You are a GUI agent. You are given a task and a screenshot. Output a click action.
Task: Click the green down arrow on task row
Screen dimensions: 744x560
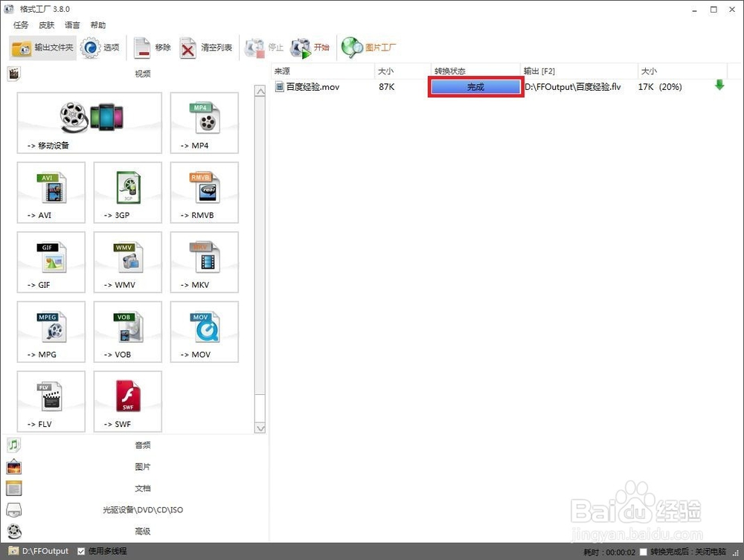719,86
